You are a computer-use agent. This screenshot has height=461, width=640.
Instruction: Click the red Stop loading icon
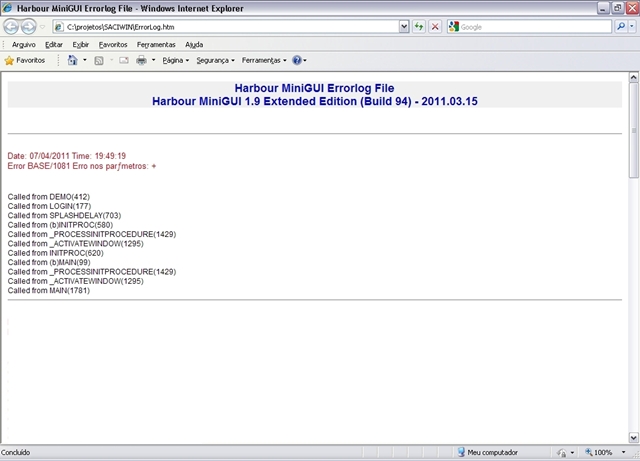point(435,27)
